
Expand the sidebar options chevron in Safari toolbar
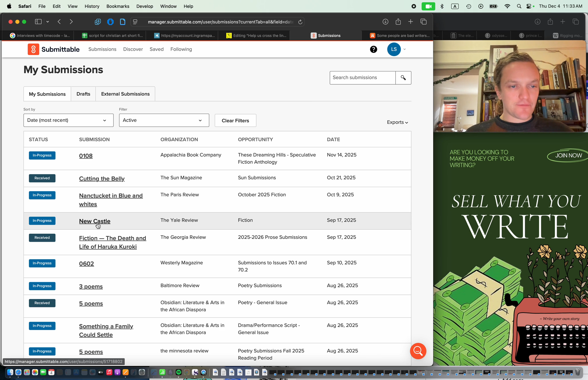coord(48,22)
